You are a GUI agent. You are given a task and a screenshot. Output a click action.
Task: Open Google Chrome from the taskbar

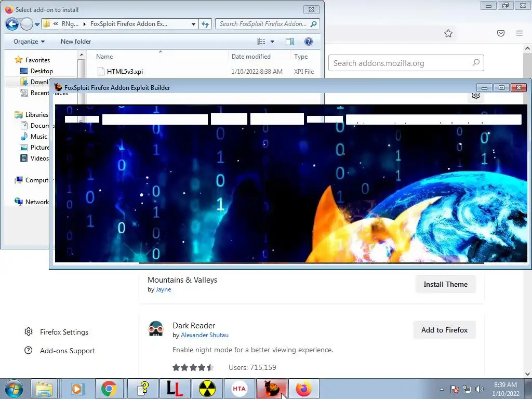pyautogui.click(x=109, y=389)
